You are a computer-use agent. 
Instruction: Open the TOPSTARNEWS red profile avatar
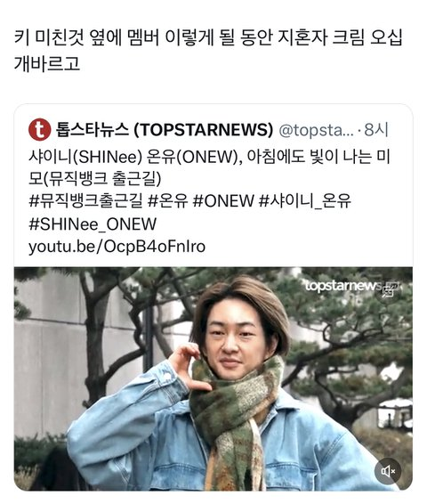click(x=39, y=129)
